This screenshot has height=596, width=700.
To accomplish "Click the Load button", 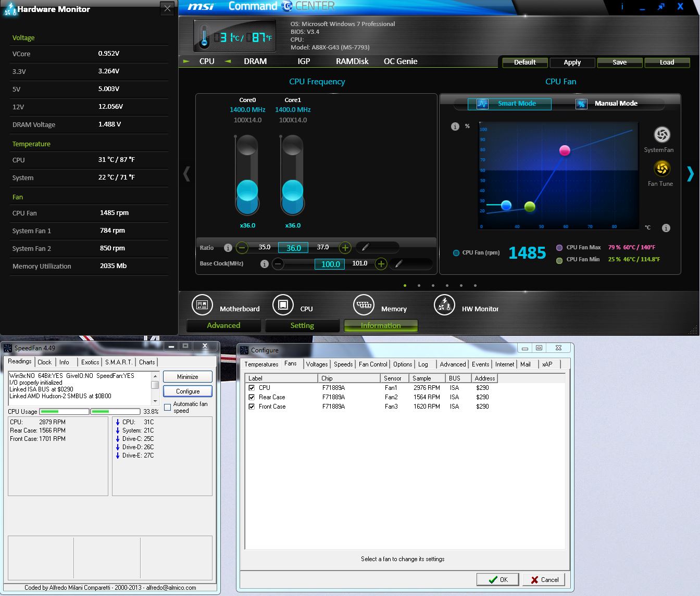I will (x=667, y=62).
